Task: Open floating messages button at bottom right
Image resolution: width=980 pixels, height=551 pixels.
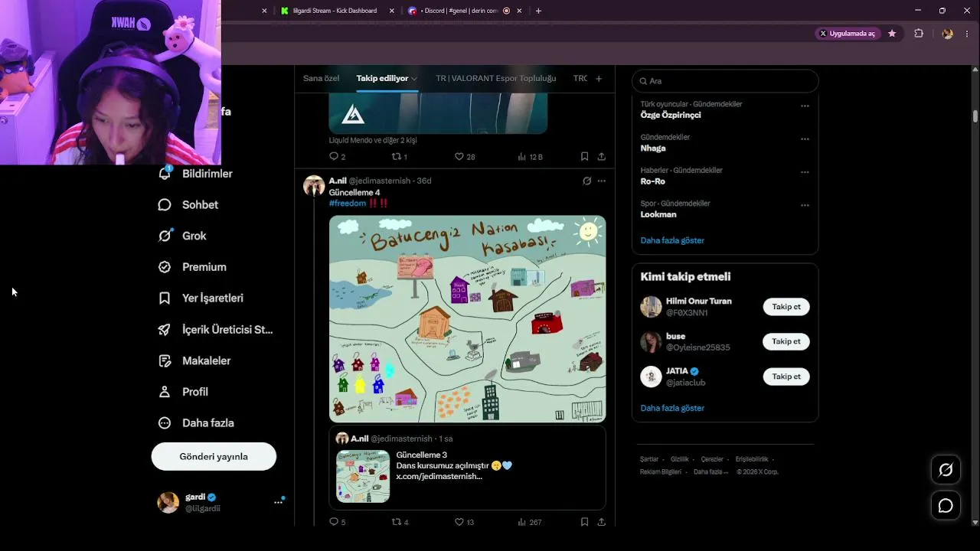Action: point(946,506)
